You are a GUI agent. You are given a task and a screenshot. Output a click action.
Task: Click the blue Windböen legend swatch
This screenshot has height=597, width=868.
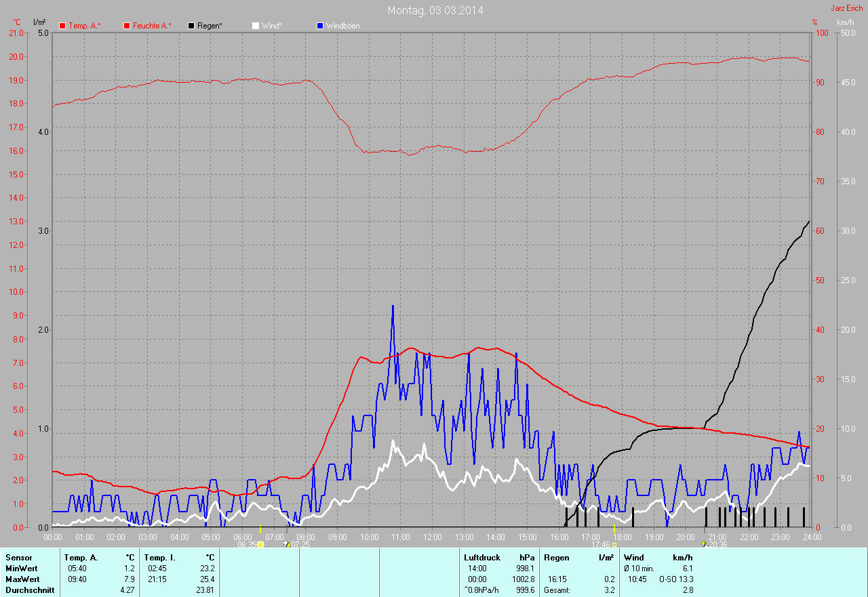[320, 26]
